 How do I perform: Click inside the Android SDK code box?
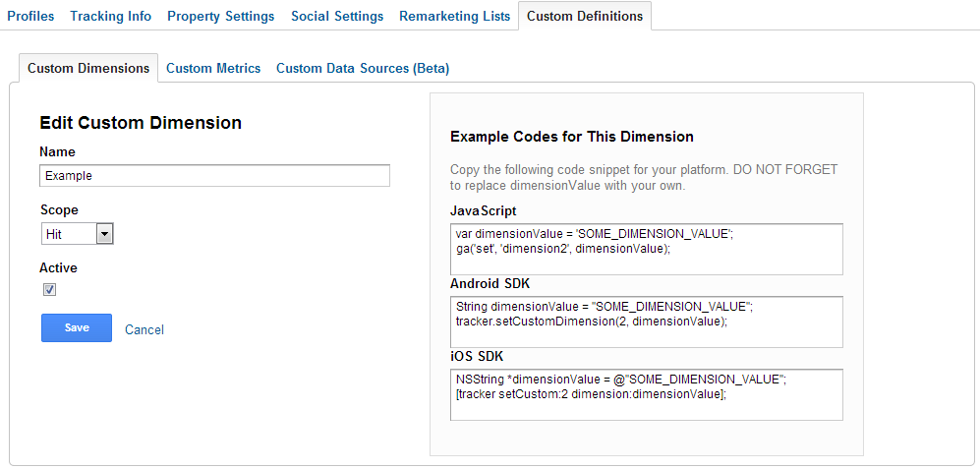[x=646, y=322]
